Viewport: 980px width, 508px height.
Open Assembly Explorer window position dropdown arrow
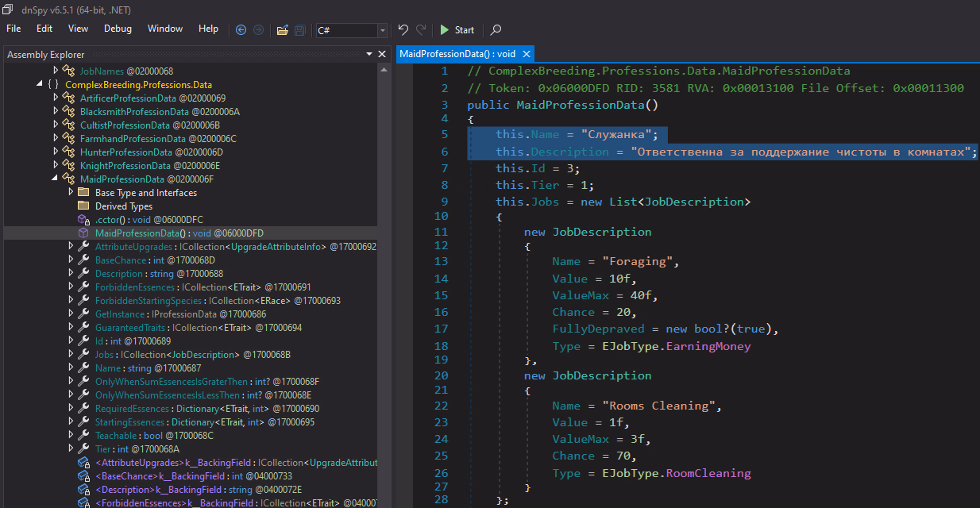pos(369,54)
